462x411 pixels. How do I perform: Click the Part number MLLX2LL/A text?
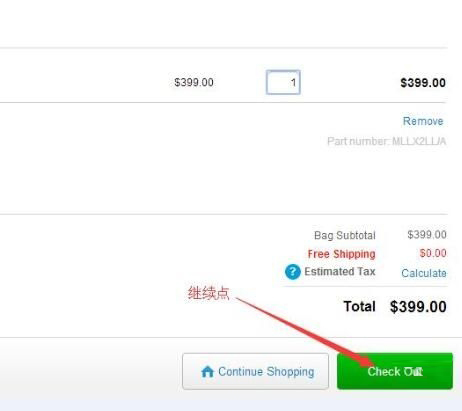(386, 141)
